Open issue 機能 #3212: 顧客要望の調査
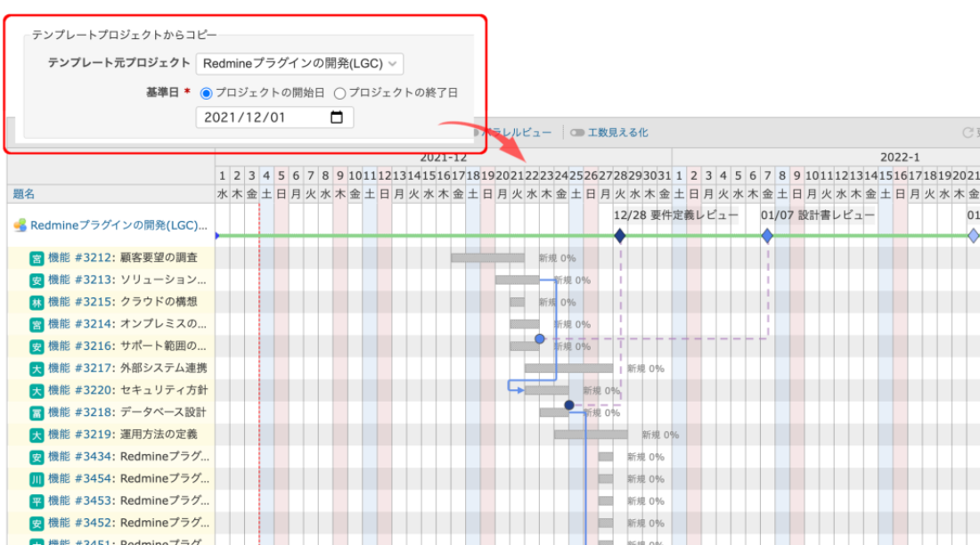This screenshot has height=545, width=980. (123, 257)
